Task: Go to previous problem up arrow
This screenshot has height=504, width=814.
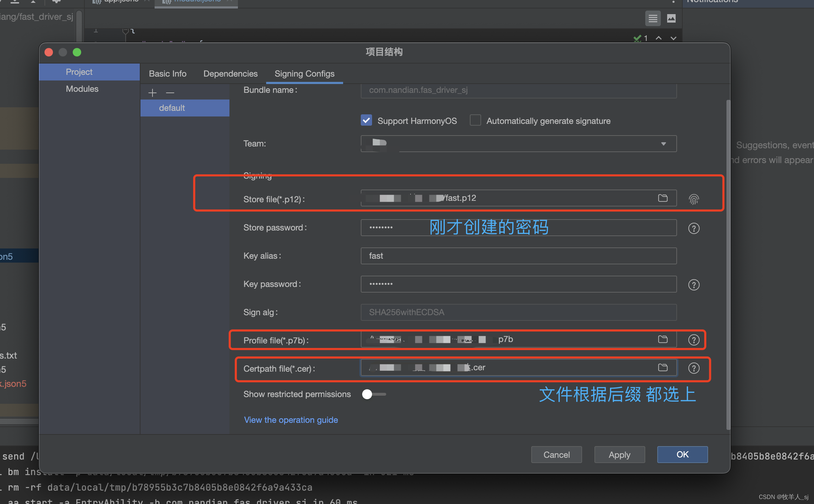Action: (658, 38)
